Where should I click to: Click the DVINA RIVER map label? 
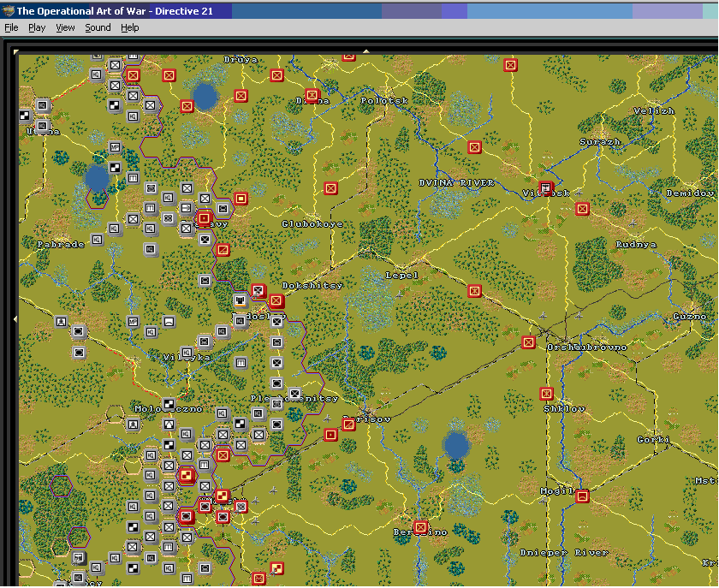coord(457,182)
